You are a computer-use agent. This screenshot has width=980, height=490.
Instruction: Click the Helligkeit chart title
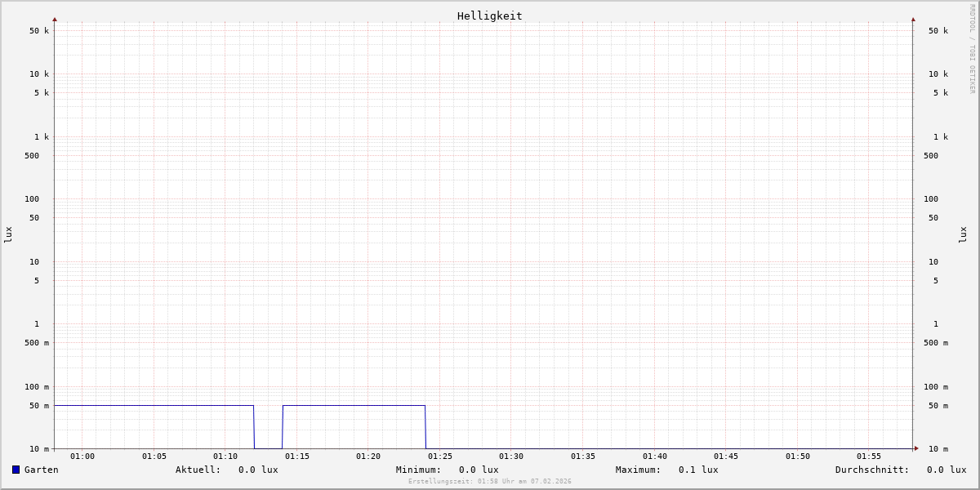tap(490, 16)
